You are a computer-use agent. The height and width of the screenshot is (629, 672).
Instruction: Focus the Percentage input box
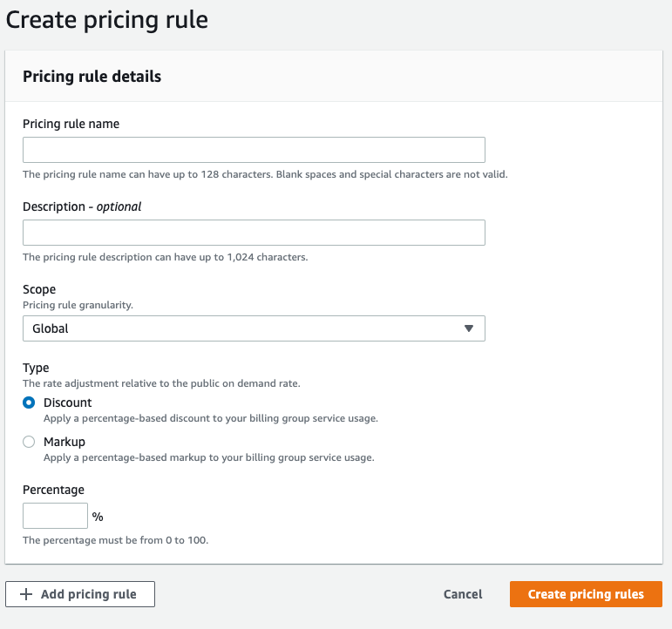coord(55,516)
